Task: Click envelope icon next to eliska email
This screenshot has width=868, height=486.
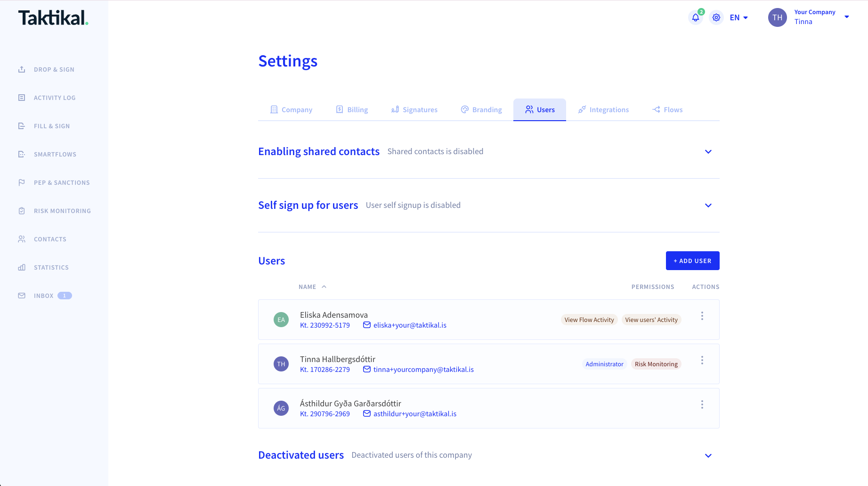Action: [x=367, y=325]
